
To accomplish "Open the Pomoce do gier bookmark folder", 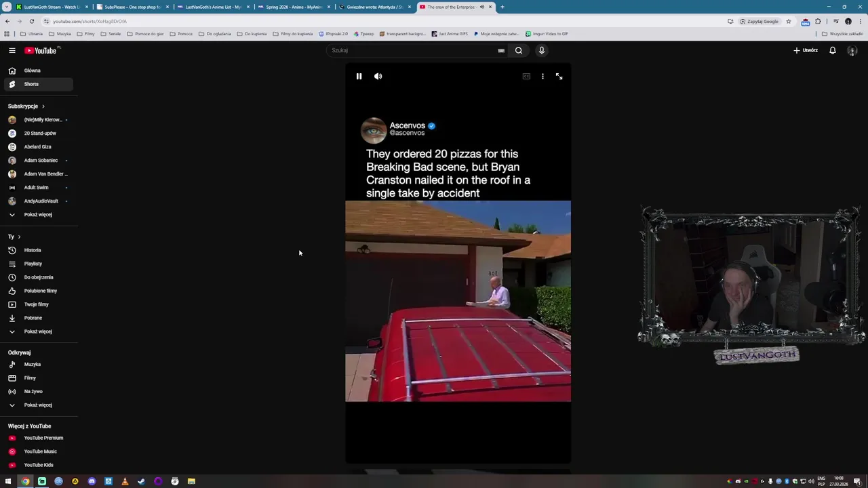I will [x=145, y=33].
